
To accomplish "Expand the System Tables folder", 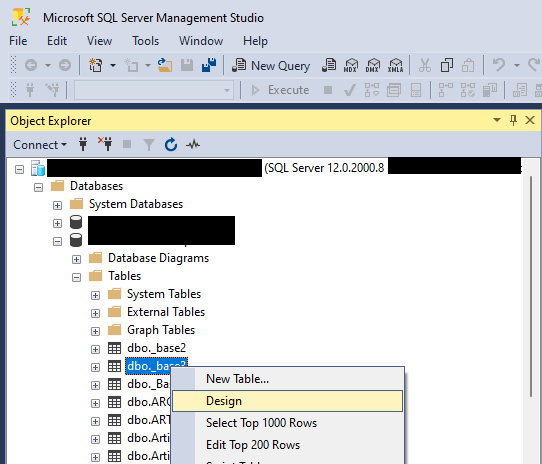I will 95,295.
